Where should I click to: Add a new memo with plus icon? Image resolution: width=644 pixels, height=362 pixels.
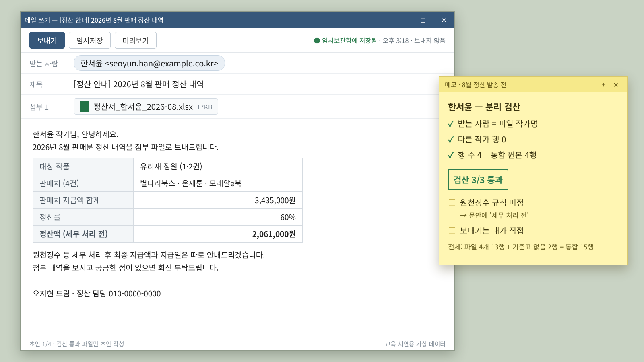(604, 85)
